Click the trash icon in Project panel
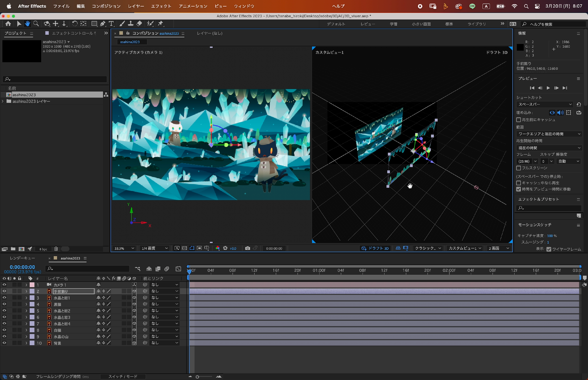Screen dimensions: 588x380 56,249
